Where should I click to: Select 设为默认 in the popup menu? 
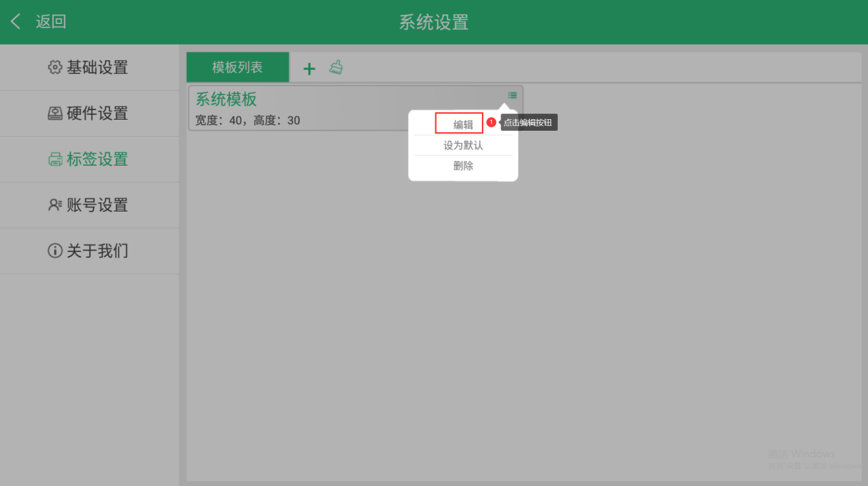point(463,145)
